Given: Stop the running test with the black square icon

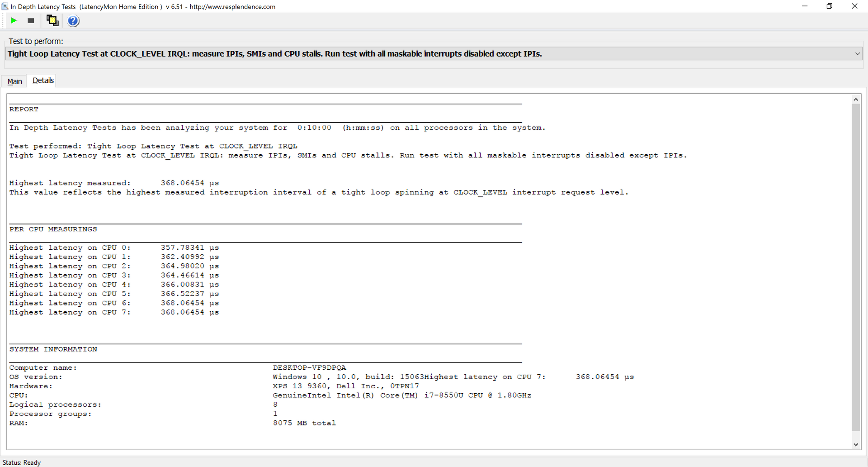Looking at the screenshot, I should pyautogui.click(x=31, y=20).
